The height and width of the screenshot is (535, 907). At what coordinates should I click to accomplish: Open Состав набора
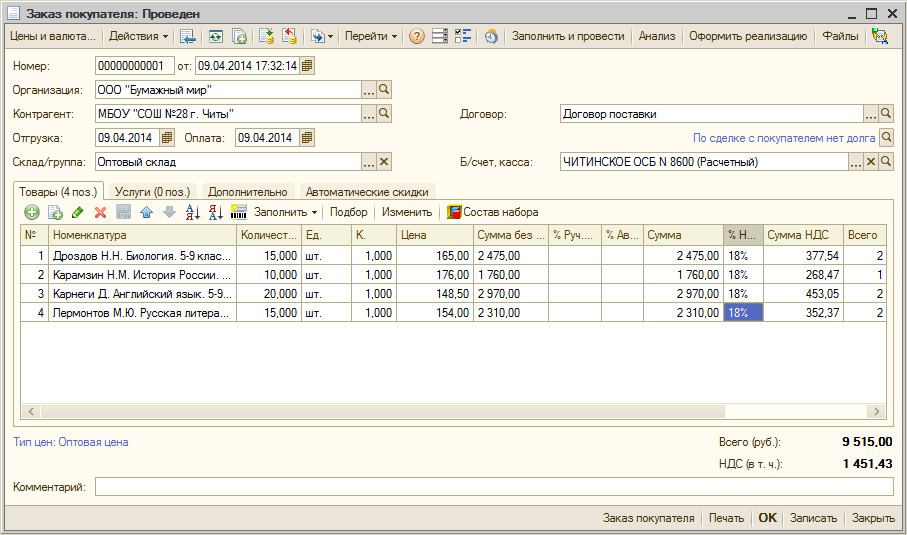click(x=493, y=212)
